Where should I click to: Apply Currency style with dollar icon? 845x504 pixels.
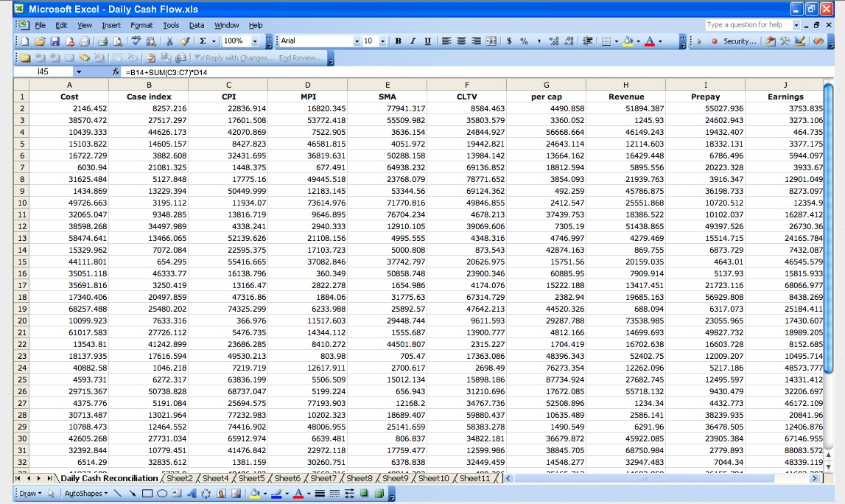pos(510,41)
